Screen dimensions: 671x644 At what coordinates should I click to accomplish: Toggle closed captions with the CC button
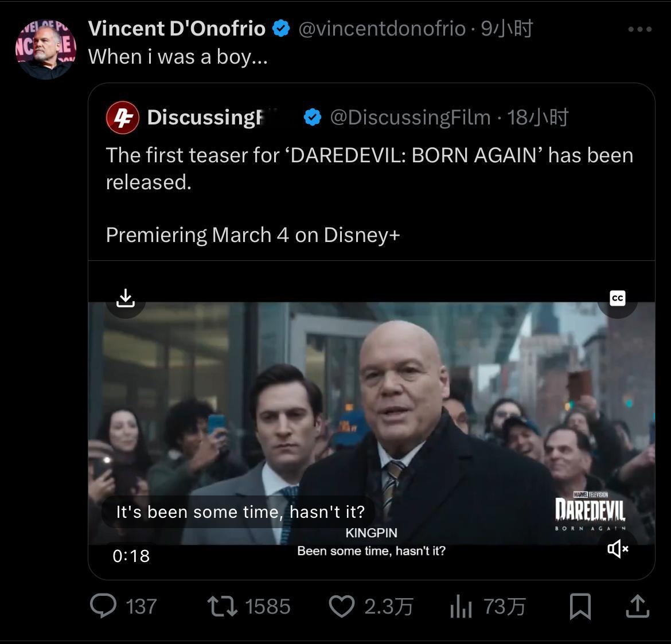point(617,298)
